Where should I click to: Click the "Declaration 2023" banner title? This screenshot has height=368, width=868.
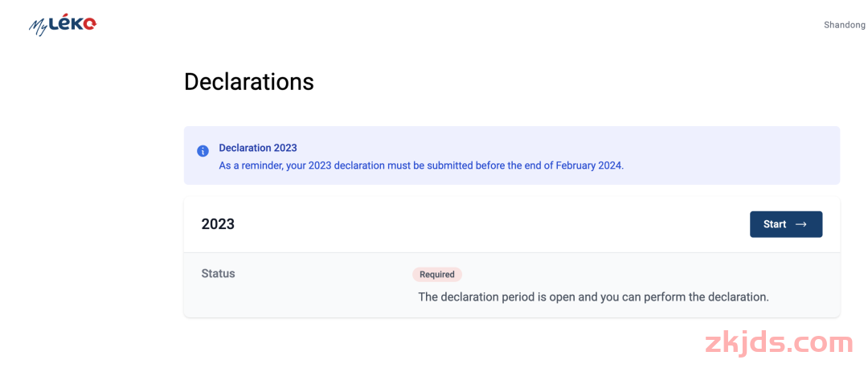tap(258, 148)
